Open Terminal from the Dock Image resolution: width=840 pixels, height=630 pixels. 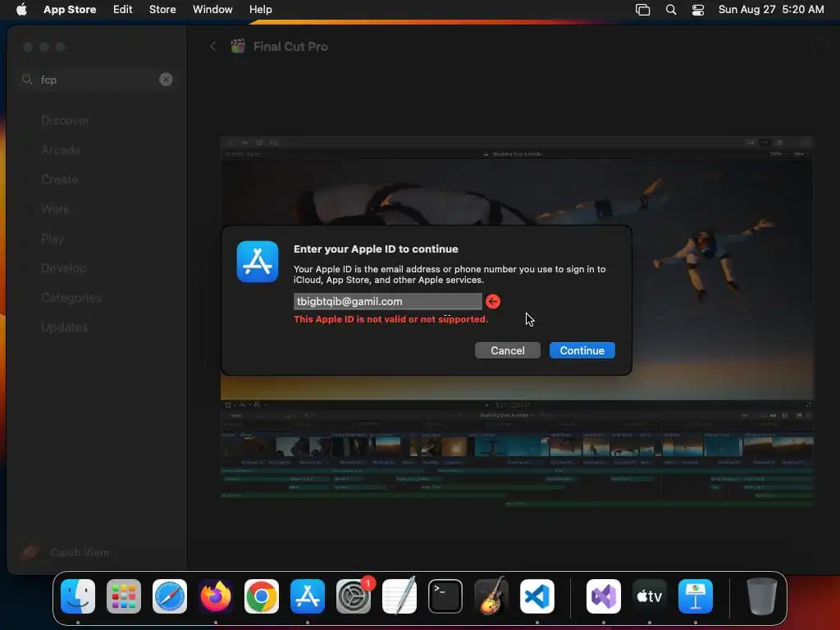tap(445, 596)
